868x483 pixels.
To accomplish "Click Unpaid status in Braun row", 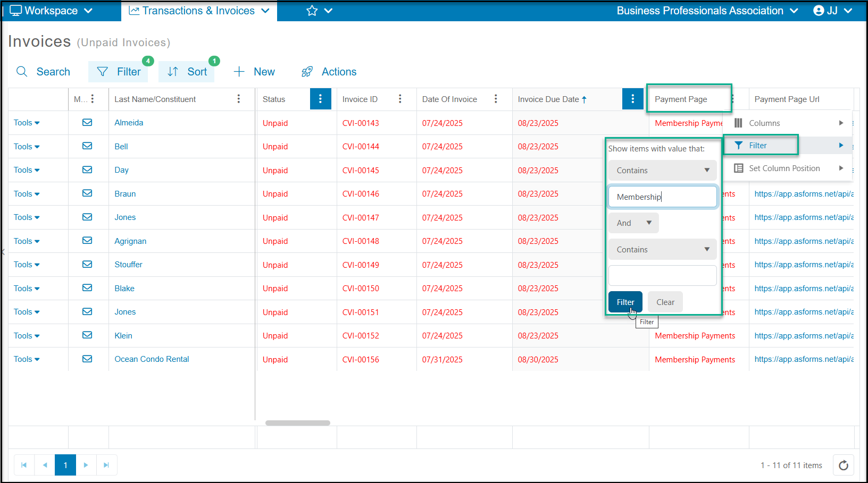I will coord(275,194).
